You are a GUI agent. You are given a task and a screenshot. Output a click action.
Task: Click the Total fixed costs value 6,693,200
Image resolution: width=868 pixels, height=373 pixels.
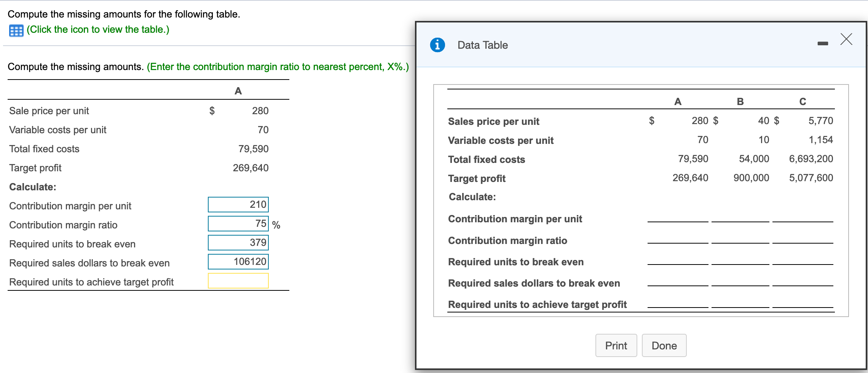(x=811, y=159)
